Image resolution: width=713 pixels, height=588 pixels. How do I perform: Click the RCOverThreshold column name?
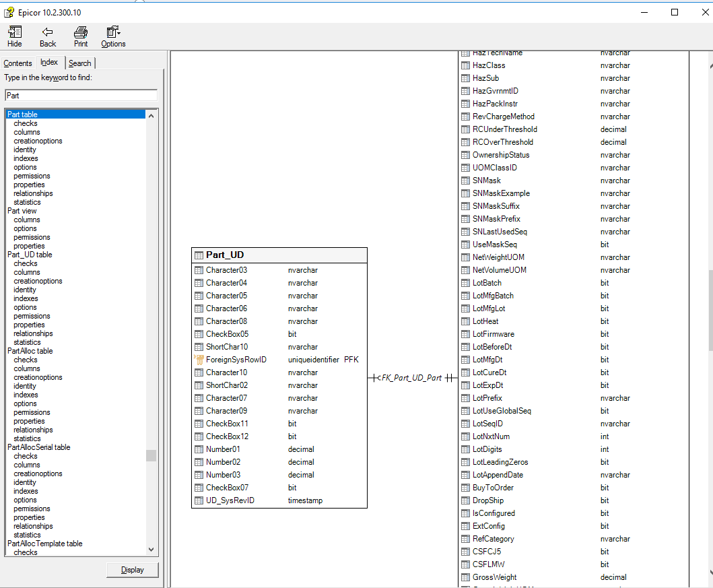(x=503, y=142)
